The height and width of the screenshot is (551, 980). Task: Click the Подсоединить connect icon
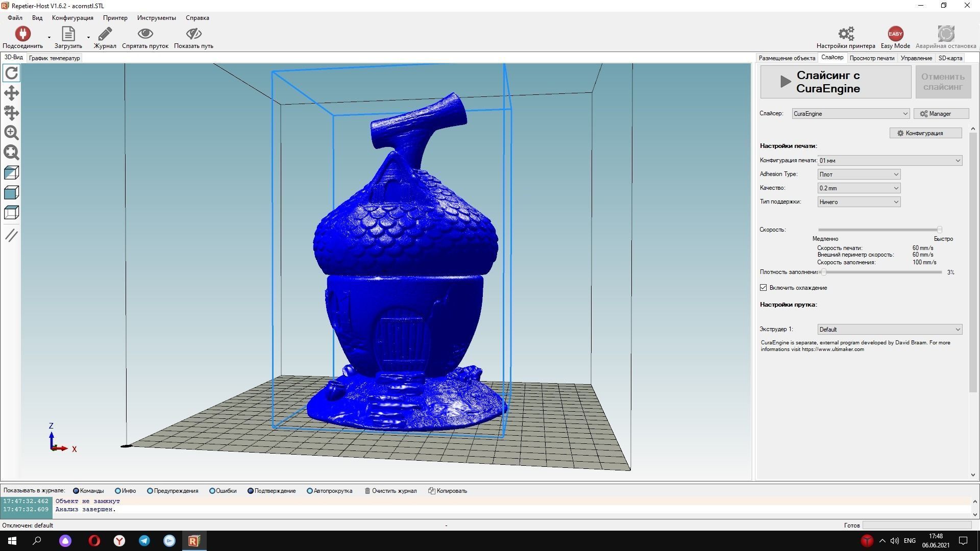pyautogui.click(x=22, y=34)
